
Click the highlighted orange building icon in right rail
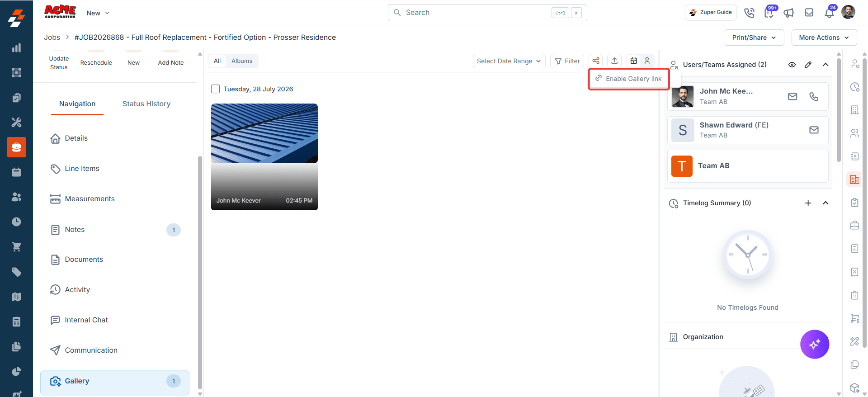[x=854, y=179]
